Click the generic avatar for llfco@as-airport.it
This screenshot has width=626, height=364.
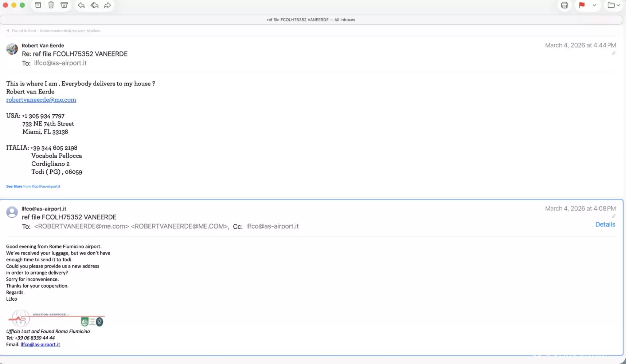click(x=12, y=212)
